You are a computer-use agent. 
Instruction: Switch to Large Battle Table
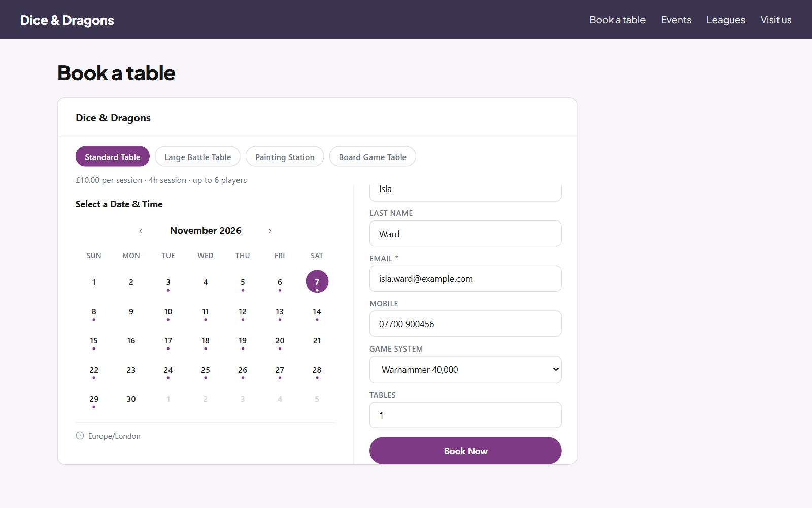[x=197, y=156]
